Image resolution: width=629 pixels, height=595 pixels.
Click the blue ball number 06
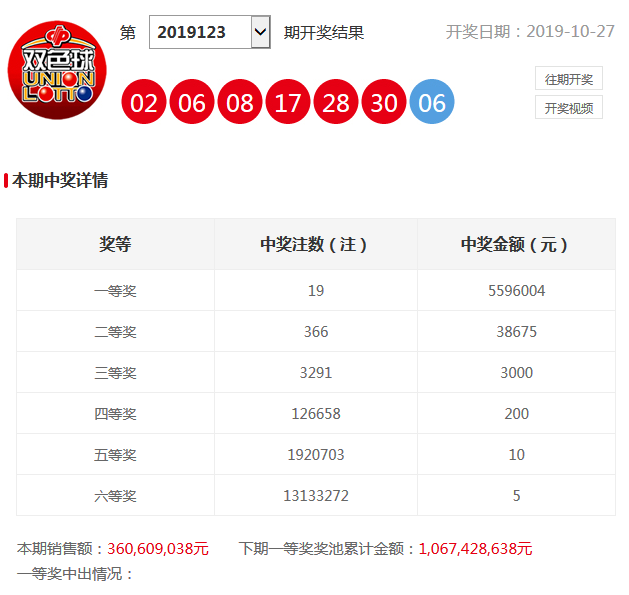click(x=432, y=102)
